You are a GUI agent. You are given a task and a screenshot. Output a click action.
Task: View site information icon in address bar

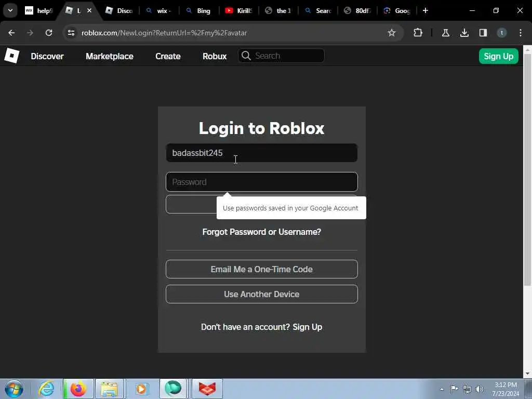pos(71,33)
